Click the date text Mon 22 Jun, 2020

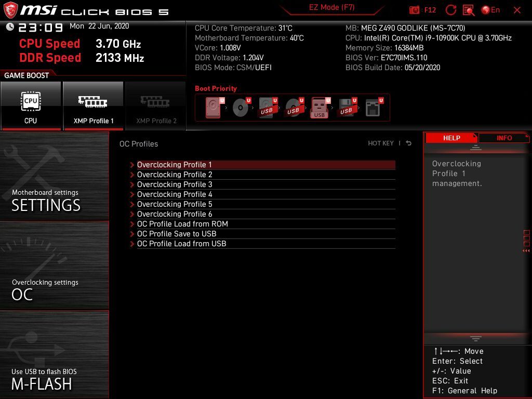[x=99, y=26]
